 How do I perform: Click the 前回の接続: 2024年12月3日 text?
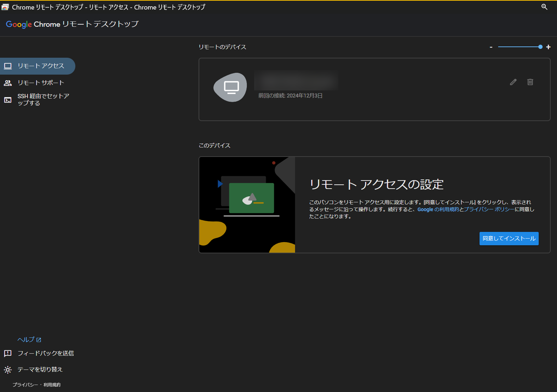(x=290, y=96)
